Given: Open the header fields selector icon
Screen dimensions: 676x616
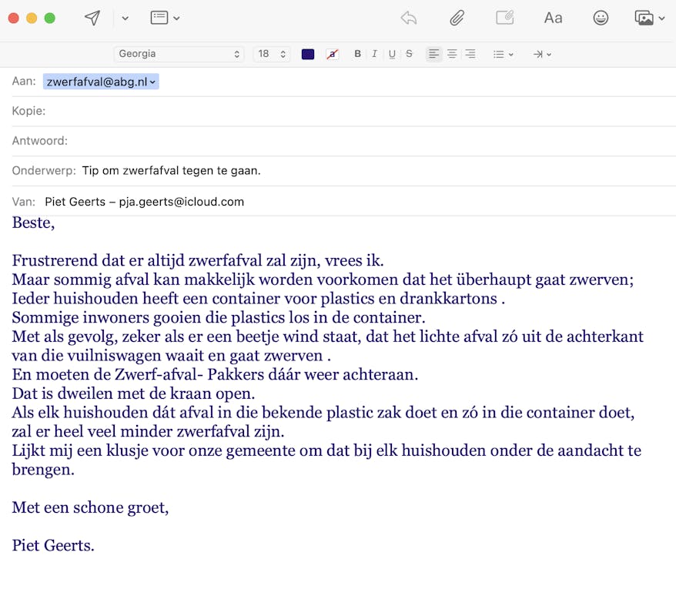Looking at the screenshot, I should (165, 18).
